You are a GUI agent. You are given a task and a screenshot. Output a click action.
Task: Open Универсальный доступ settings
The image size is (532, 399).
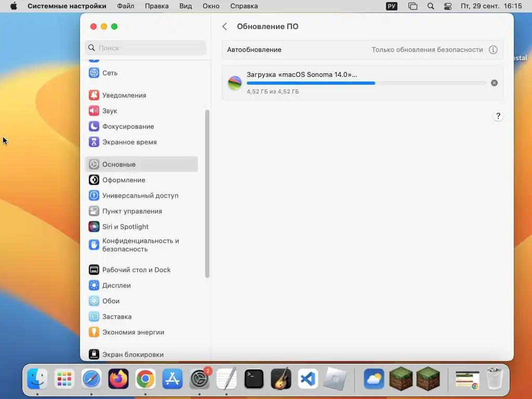click(x=141, y=195)
